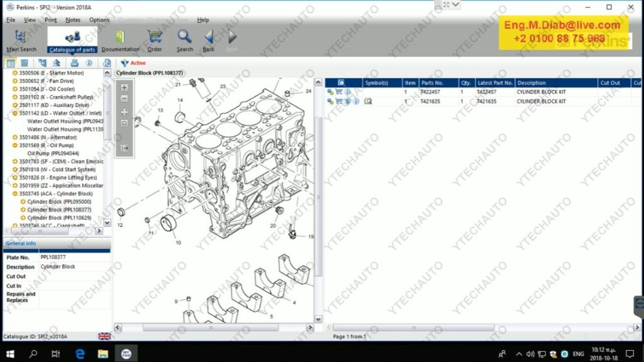Screen dimensions: 644x362
Task: Collapse the 3501569 R - Oil Pump node
Action: [15, 145]
